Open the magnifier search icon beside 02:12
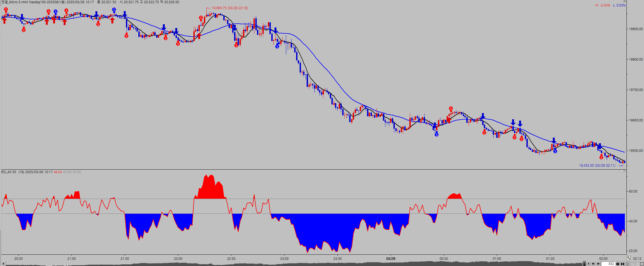 pos(629,258)
